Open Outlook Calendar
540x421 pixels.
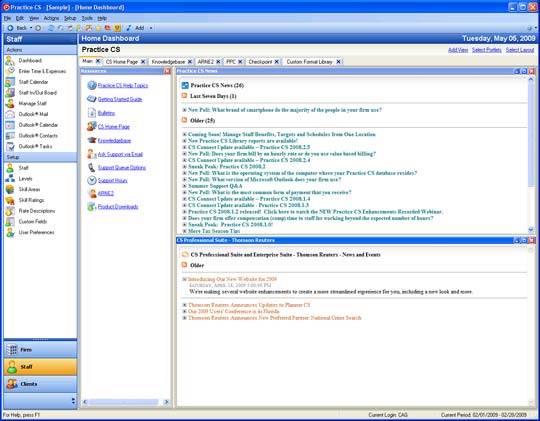tap(31, 125)
